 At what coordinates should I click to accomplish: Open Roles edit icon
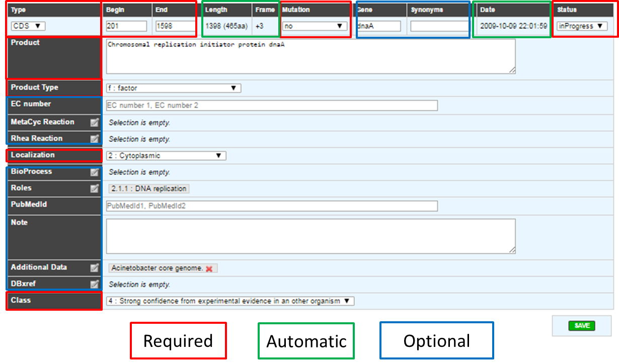94,189
